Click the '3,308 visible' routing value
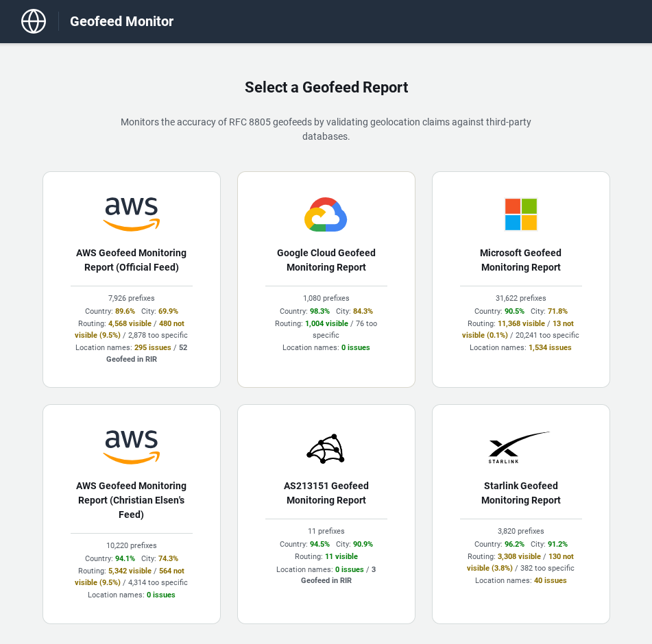 coord(520,557)
